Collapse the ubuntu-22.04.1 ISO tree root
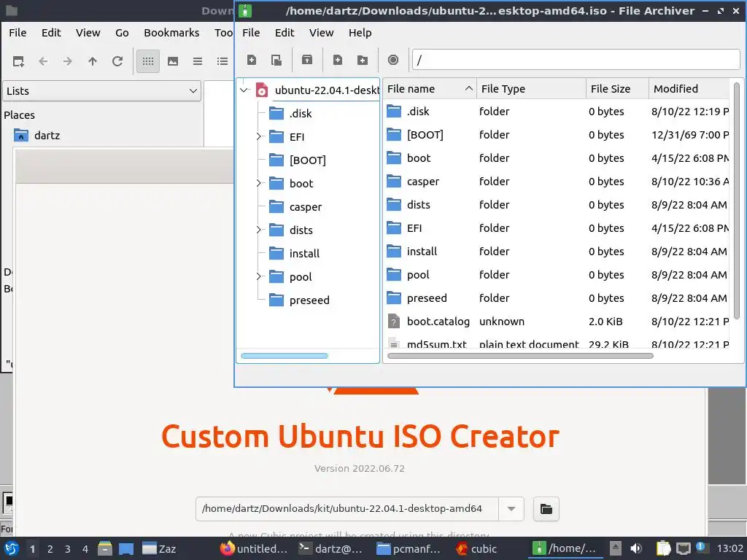The image size is (747, 560). (244, 90)
